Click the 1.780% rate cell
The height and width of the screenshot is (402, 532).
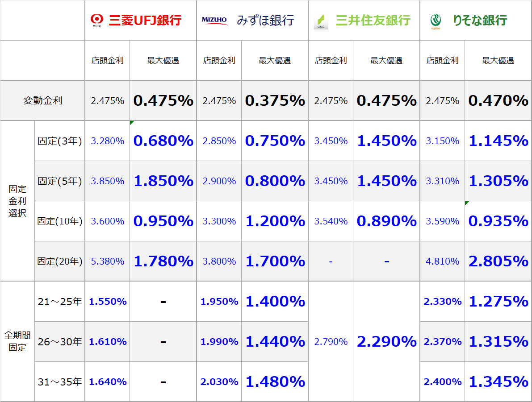[x=163, y=261]
